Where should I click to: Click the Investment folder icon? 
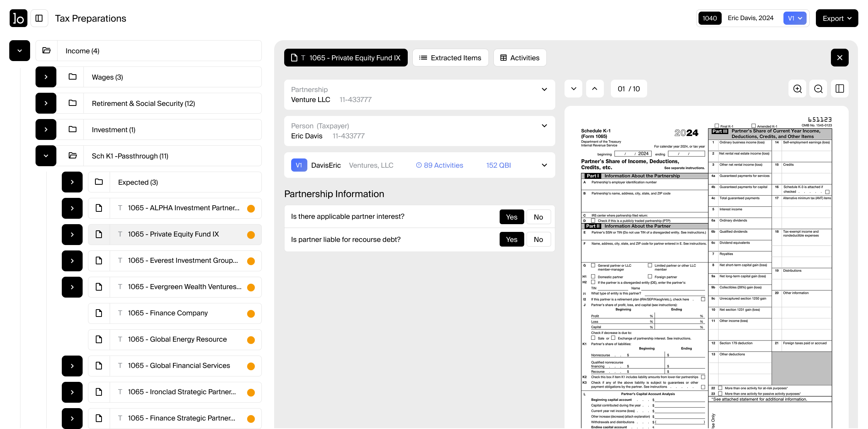[x=73, y=129]
